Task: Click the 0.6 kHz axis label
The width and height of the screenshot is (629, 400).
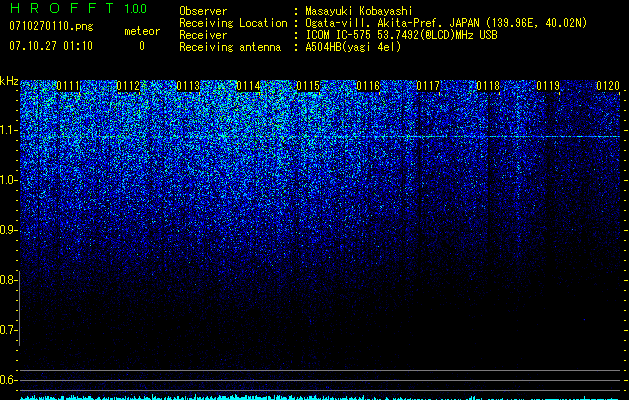Action: (8, 380)
